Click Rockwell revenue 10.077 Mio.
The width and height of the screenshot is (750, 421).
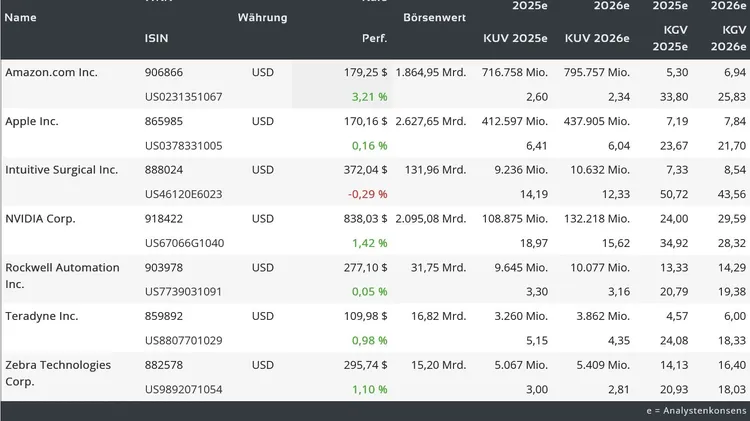pyautogui.click(x=600, y=267)
